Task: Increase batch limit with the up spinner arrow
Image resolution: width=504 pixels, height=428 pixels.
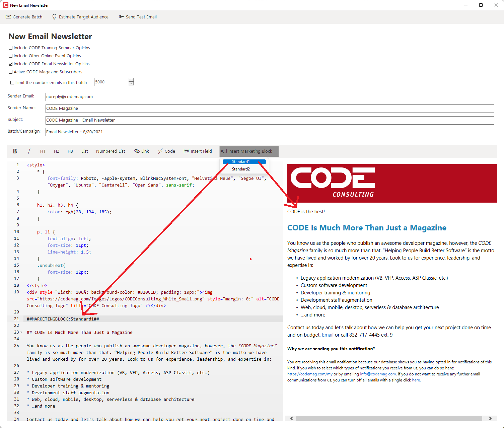Action: 131,80
